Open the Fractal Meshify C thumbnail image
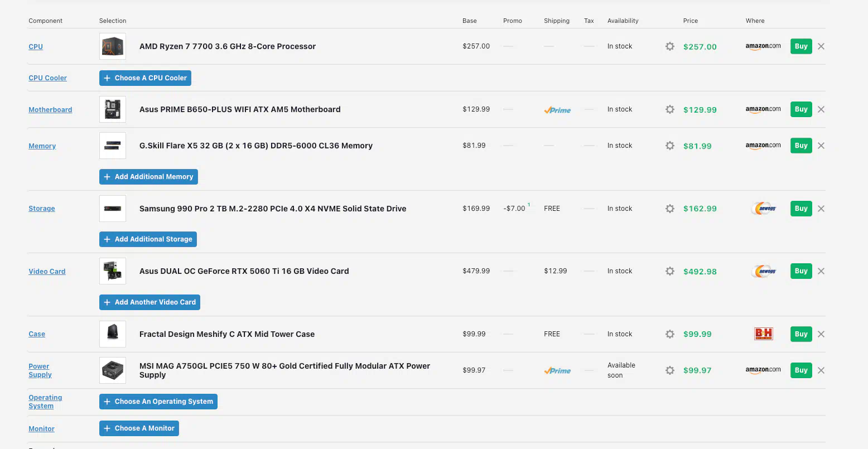 [x=113, y=334]
